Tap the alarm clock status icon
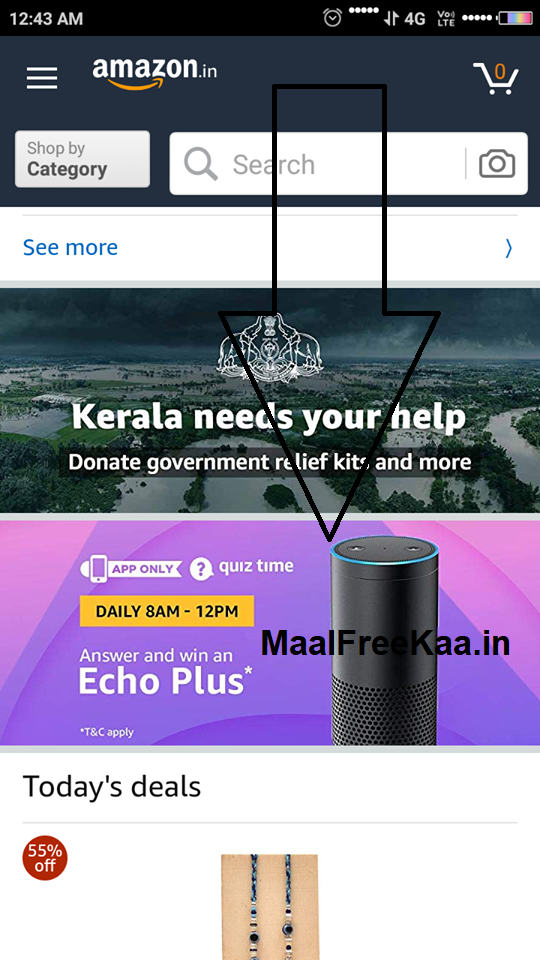The height and width of the screenshot is (960, 540). (x=332, y=18)
